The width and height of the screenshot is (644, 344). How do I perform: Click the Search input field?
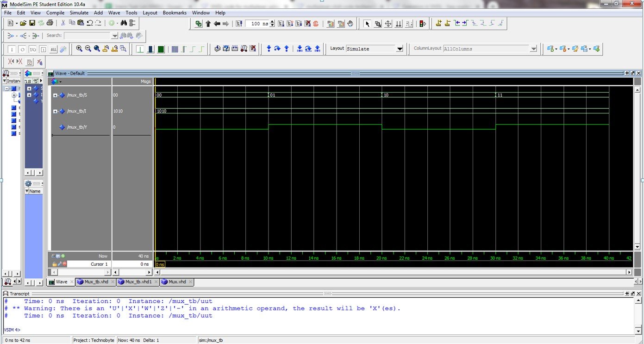pyautogui.click(x=88, y=36)
